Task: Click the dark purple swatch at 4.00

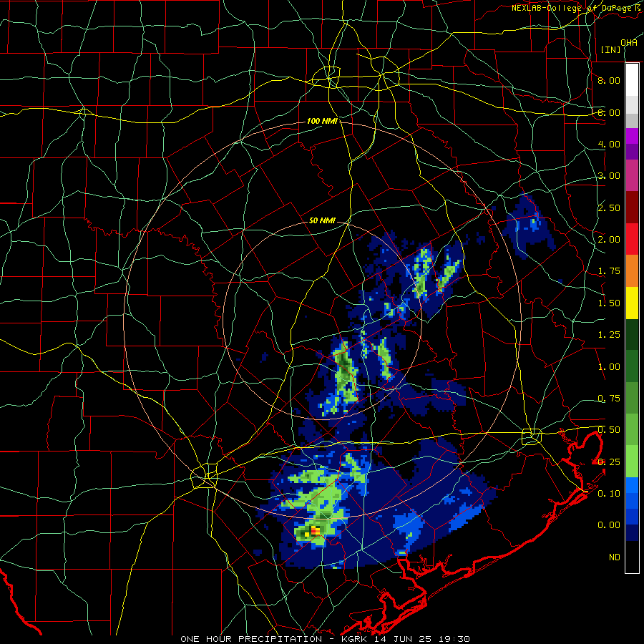Action: [x=632, y=152]
